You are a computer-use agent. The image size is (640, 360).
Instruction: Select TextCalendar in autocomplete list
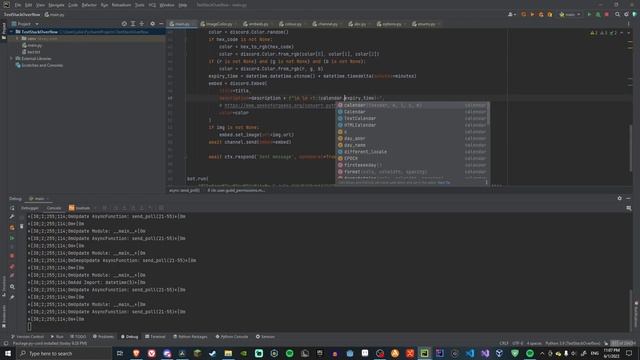412,118
